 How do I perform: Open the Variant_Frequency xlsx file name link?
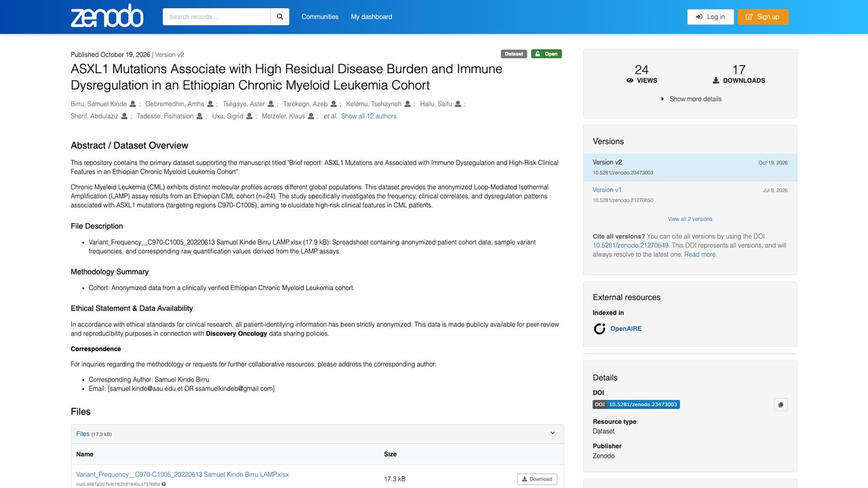click(x=182, y=474)
